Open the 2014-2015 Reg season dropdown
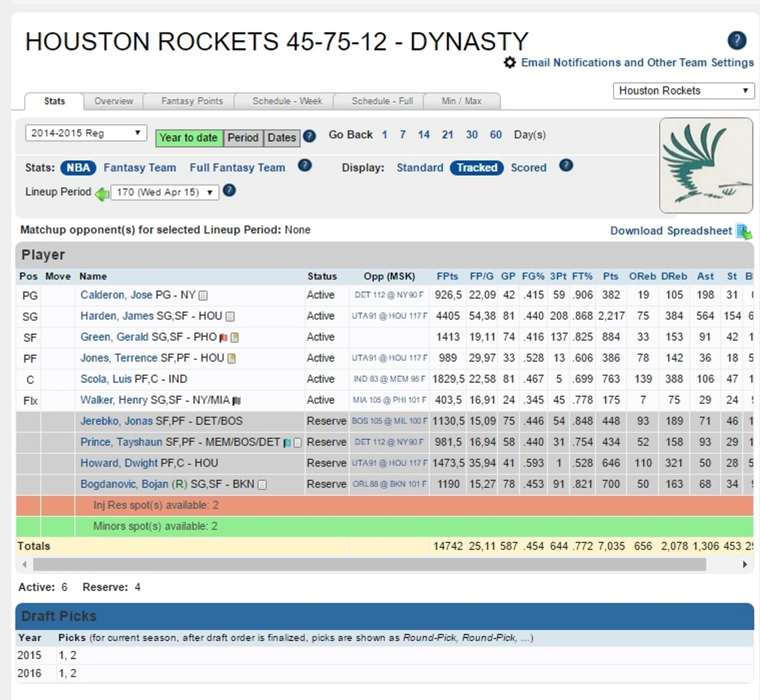This screenshot has width=760, height=700. (86, 133)
